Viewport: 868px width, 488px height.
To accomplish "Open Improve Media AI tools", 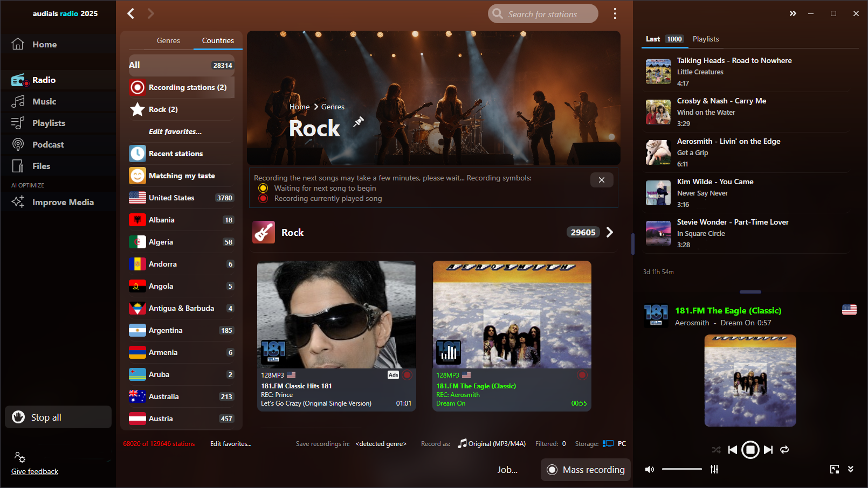I will point(58,202).
